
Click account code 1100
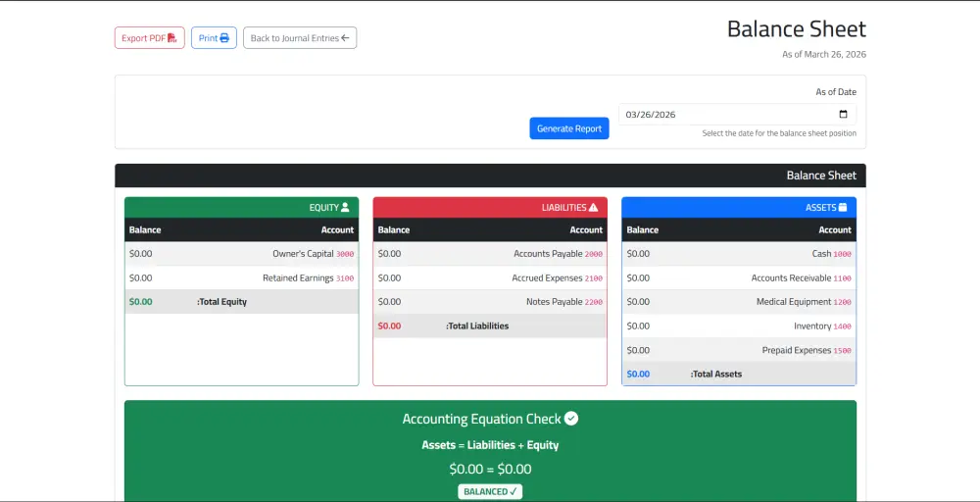point(843,278)
